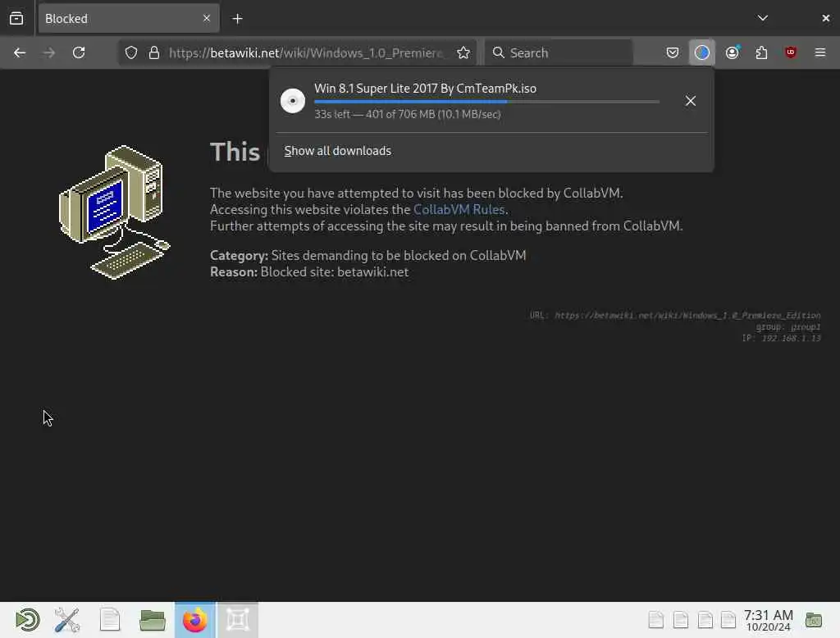The image size is (840, 638).
Task: Cancel the Win 8.1 Super Lite download
Action: click(x=691, y=101)
